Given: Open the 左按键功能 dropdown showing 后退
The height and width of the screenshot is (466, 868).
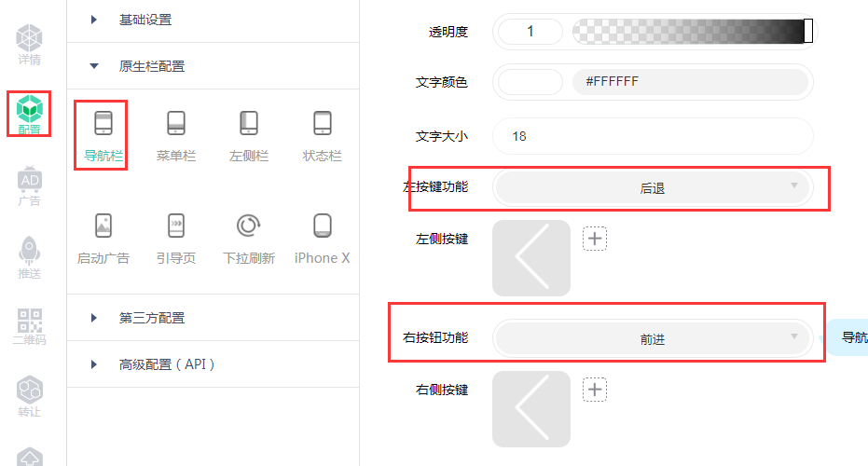Looking at the screenshot, I should click(654, 188).
